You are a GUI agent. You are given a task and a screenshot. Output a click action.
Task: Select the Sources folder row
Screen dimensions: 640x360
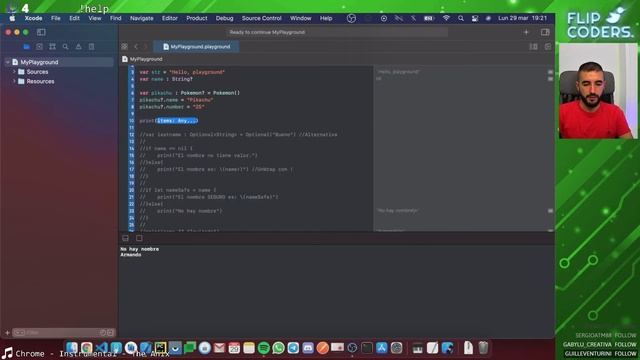coord(59,71)
